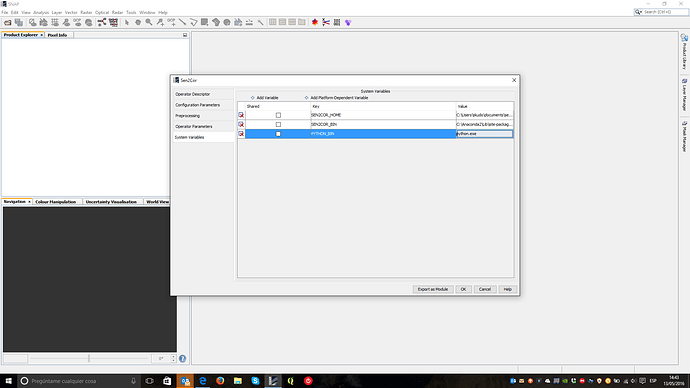Screen dimensions: 690x388
Task: Click Add Platform-Dependent Variable link
Action: [336, 98]
